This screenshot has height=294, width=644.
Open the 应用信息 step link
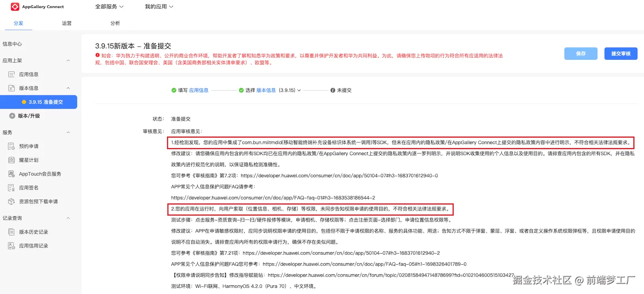click(199, 90)
